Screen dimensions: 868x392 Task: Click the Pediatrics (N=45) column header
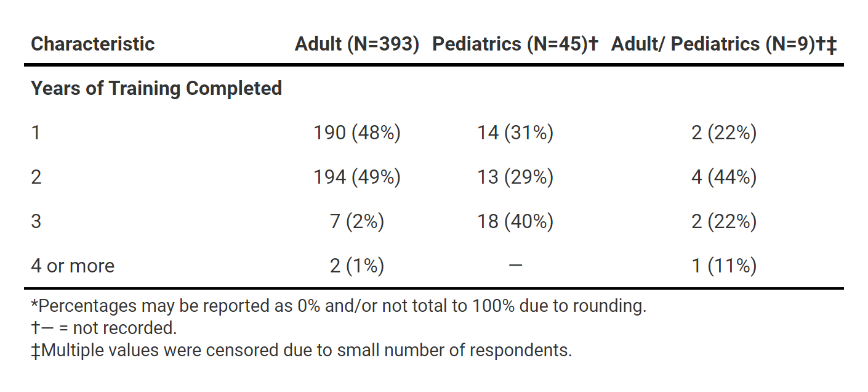click(515, 44)
